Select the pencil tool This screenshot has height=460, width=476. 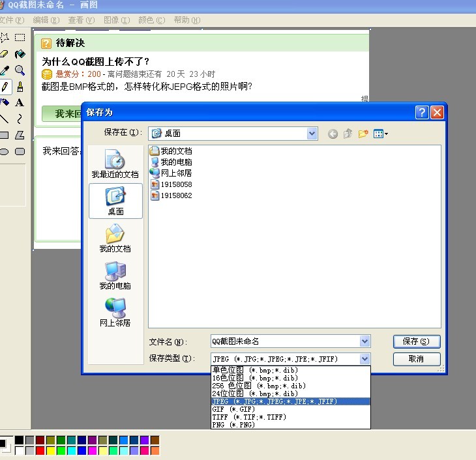tap(5, 87)
